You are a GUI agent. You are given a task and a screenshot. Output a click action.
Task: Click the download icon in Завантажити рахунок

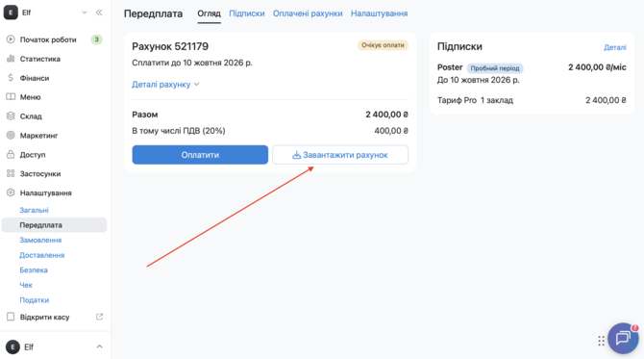click(x=297, y=155)
